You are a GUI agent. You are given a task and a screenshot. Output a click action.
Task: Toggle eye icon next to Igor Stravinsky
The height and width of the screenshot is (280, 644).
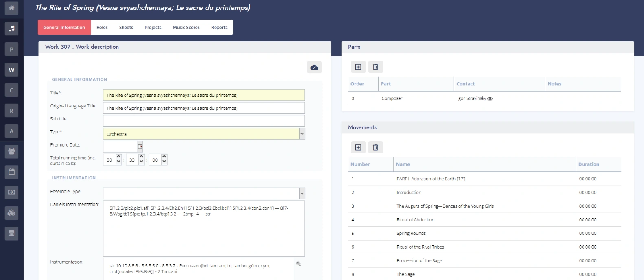point(490,99)
